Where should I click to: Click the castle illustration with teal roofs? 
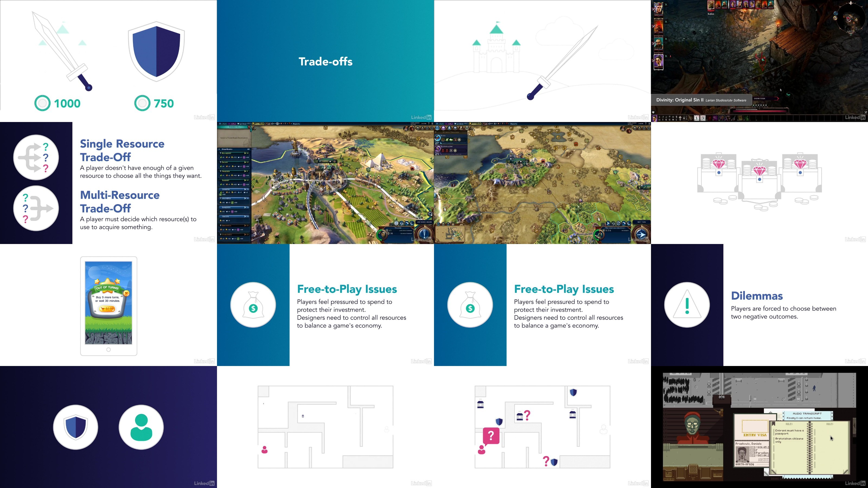496,48
